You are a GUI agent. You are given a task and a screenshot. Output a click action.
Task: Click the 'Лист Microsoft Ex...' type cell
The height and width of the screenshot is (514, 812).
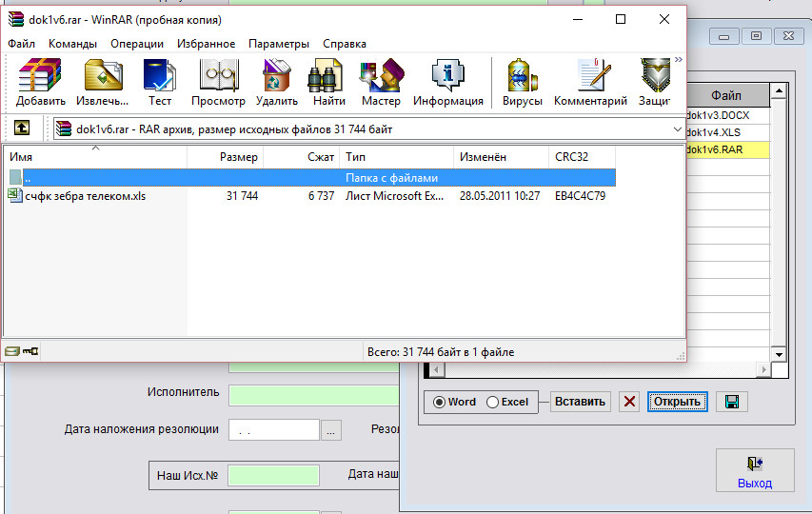click(395, 196)
